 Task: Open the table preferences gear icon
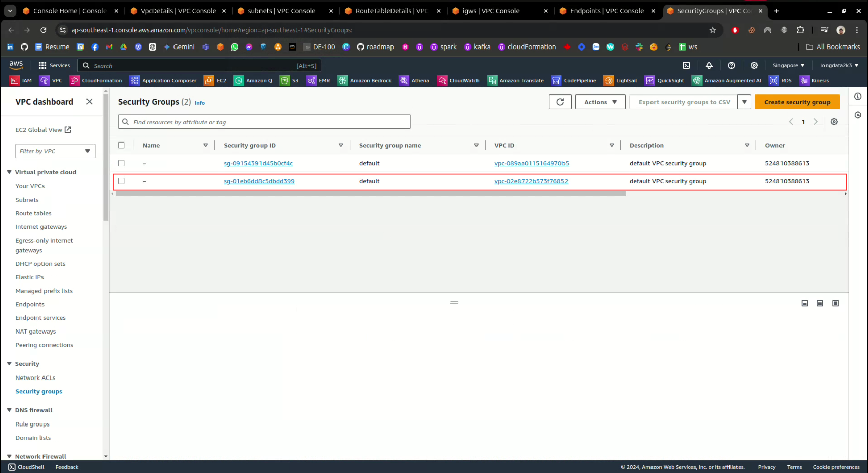[x=834, y=122]
